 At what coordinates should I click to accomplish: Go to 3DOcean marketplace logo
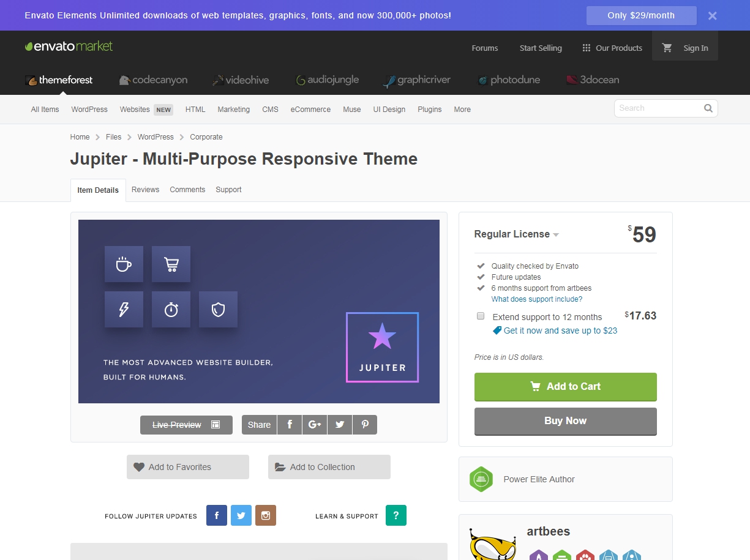point(593,80)
